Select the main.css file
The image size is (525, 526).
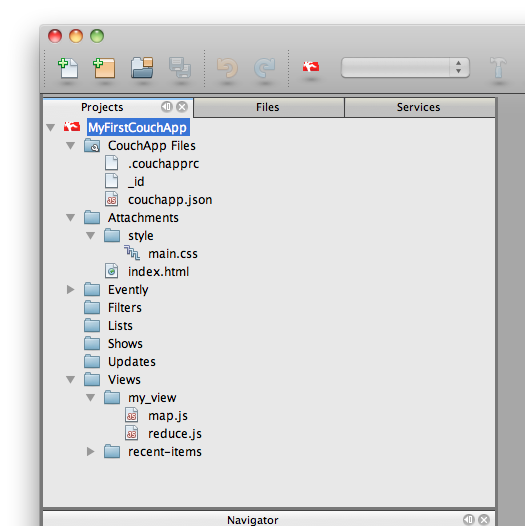(173, 254)
